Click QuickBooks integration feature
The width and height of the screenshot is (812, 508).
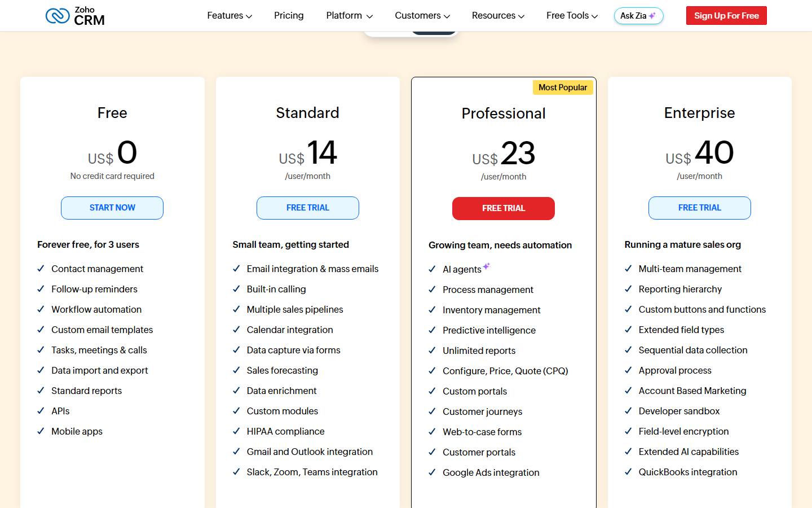(x=688, y=472)
